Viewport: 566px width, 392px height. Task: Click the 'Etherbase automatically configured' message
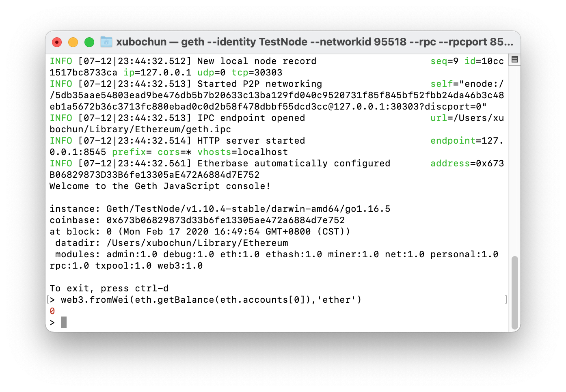294,164
